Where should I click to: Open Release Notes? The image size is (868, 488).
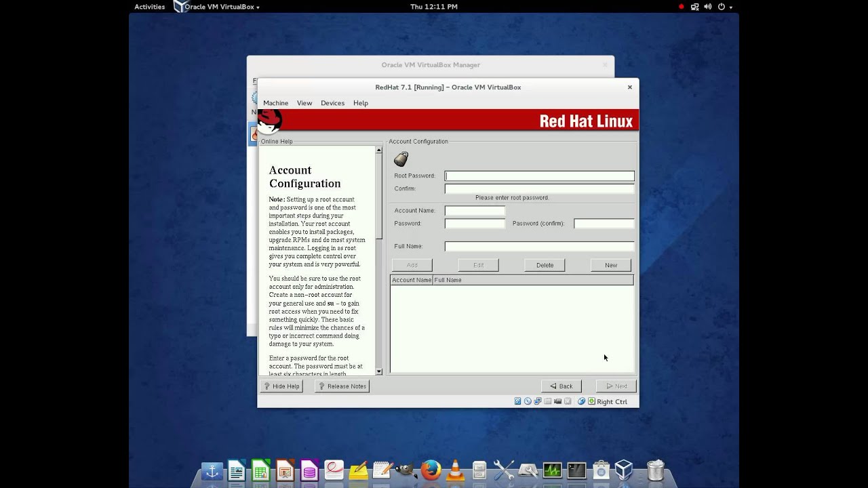342,386
